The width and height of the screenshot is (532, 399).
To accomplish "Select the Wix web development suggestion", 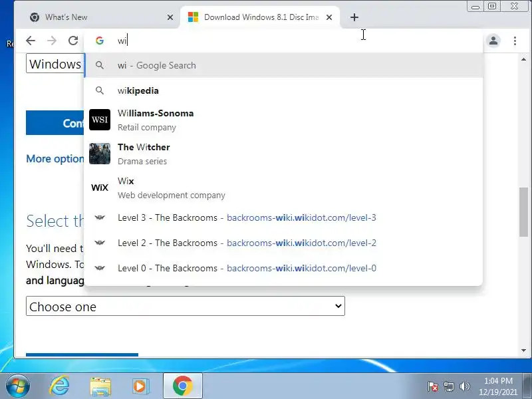I will point(283,188).
